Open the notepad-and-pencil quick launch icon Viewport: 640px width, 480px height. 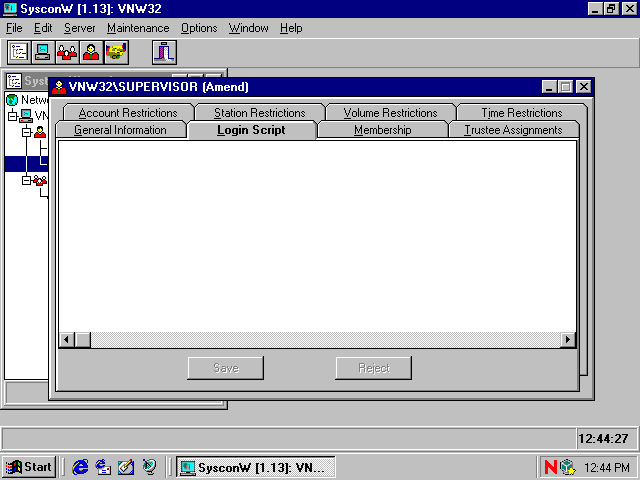coord(126,467)
